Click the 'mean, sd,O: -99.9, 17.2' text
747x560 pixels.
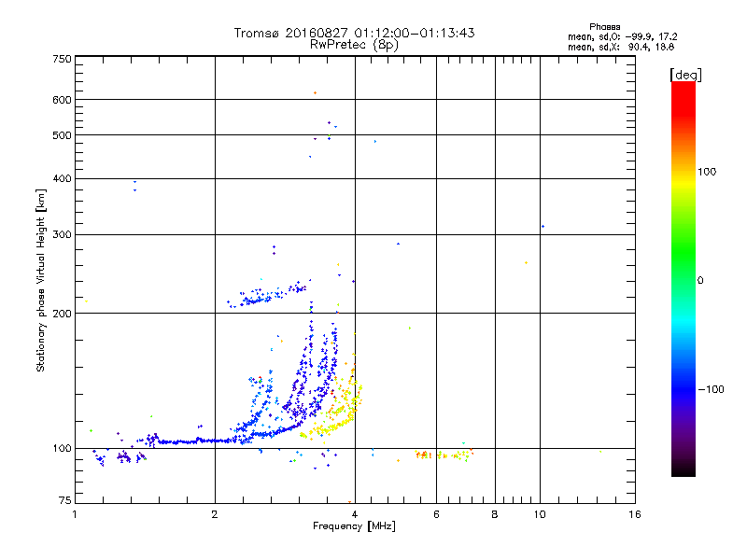tap(622, 36)
